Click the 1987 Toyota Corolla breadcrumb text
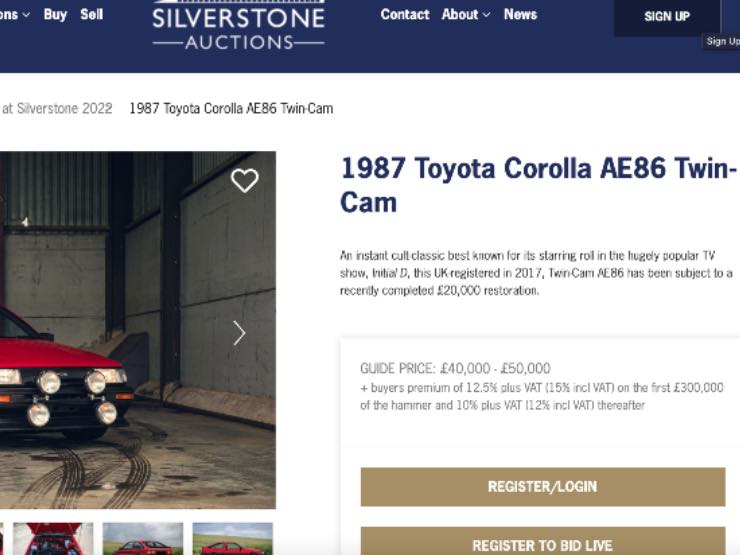This screenshot has height=555, width=740. tap(231, 108)
